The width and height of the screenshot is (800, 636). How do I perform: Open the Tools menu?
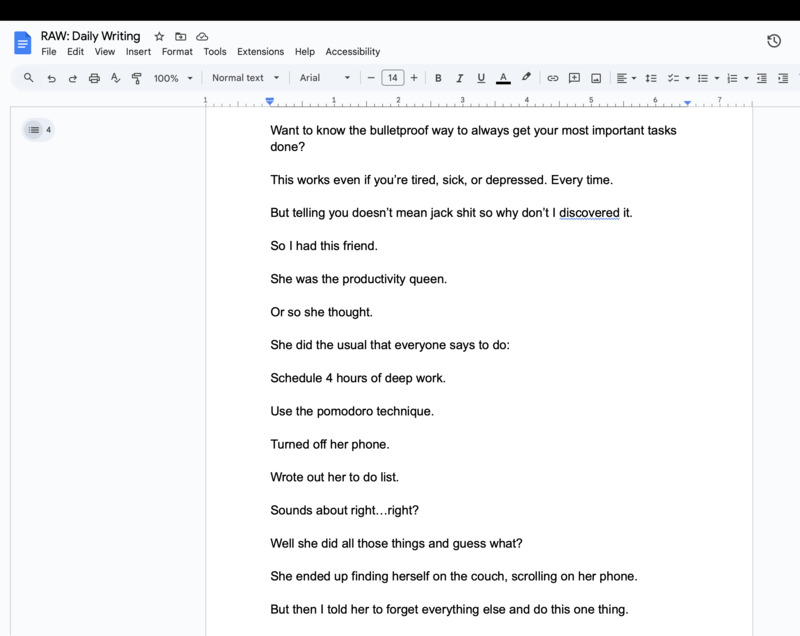(215, 52)
